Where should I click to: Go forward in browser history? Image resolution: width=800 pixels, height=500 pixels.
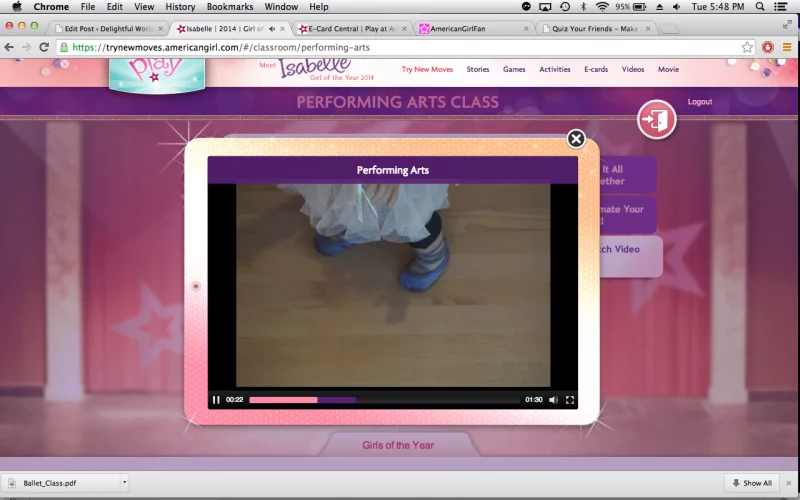27,47
